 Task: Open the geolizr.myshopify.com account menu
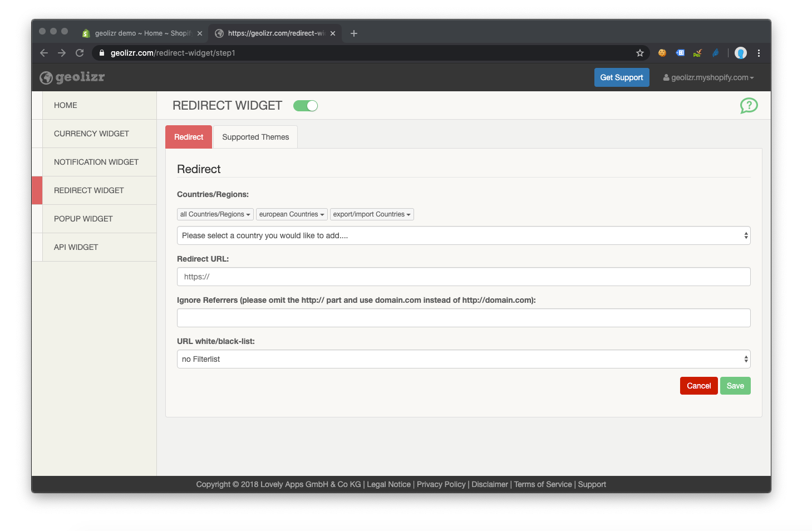click(x=708, y=77)
